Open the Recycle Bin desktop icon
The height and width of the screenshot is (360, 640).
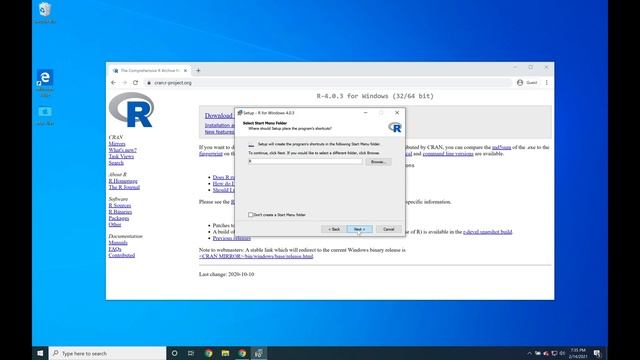[x=45, y=13]
